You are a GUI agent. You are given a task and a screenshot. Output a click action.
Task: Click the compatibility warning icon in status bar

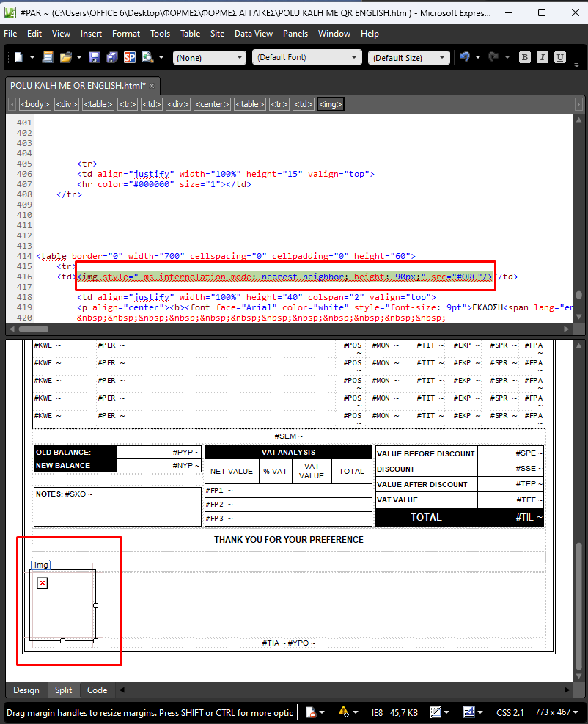click(344, 712)
